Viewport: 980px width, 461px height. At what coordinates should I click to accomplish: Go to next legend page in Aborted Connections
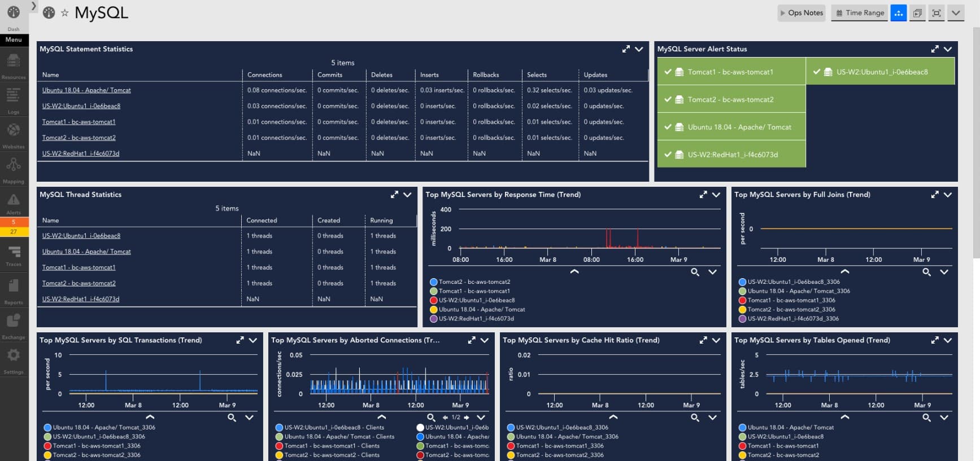pyautogui.click(x=467, y=418)
